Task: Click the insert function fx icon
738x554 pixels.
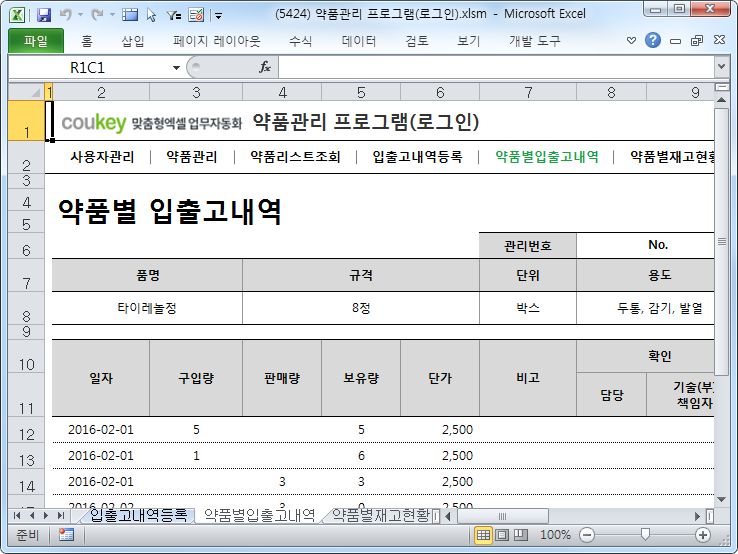Action: [265, 67]
